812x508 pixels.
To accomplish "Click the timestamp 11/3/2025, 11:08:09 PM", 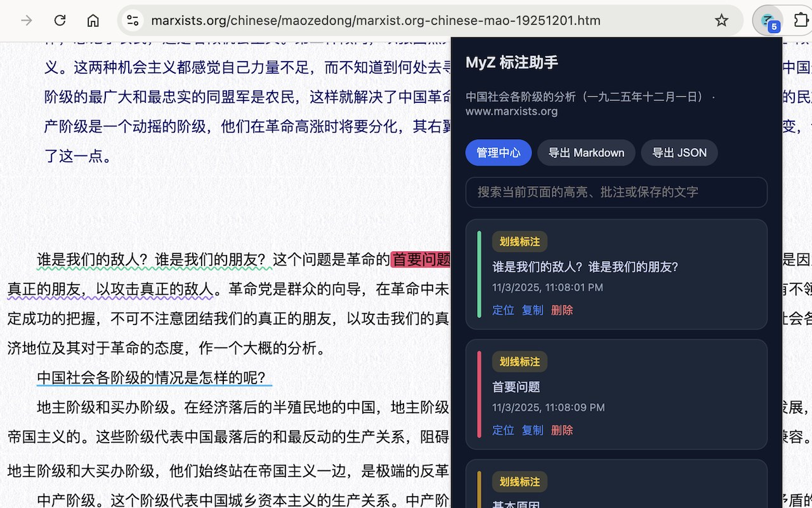I will [x=548, y=408].
